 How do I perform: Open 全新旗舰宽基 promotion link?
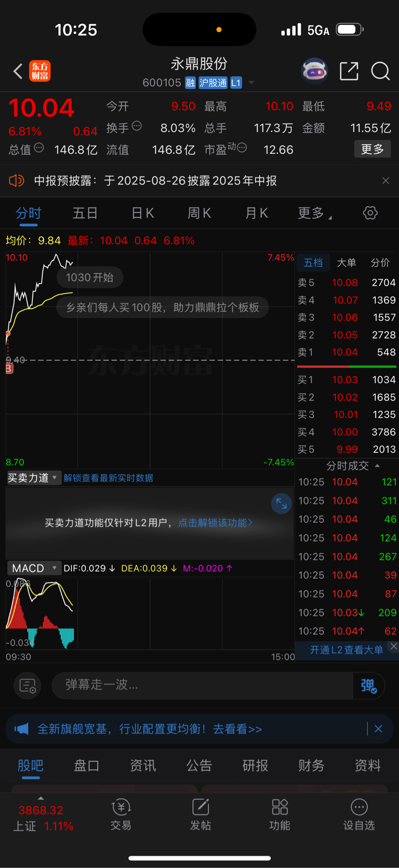tap(150, 729)
